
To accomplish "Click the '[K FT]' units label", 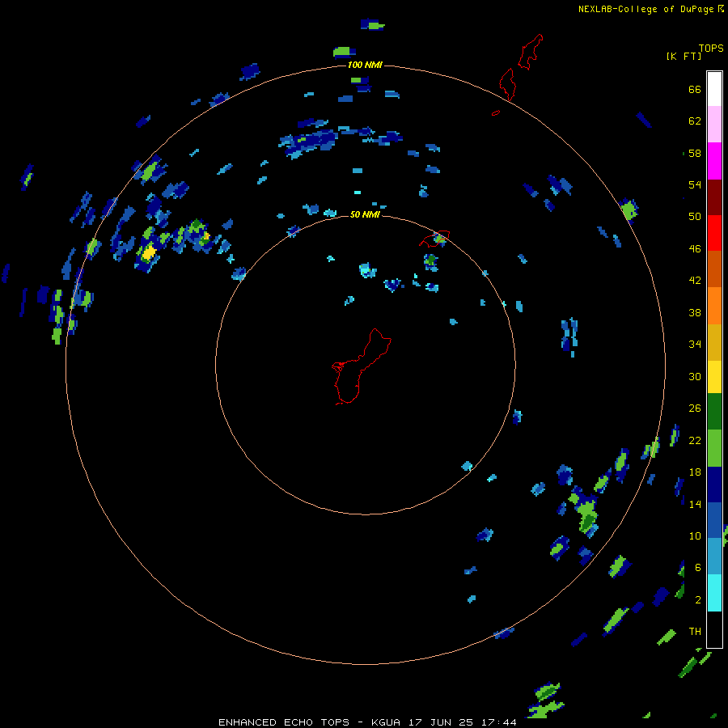I will [684, 56].
